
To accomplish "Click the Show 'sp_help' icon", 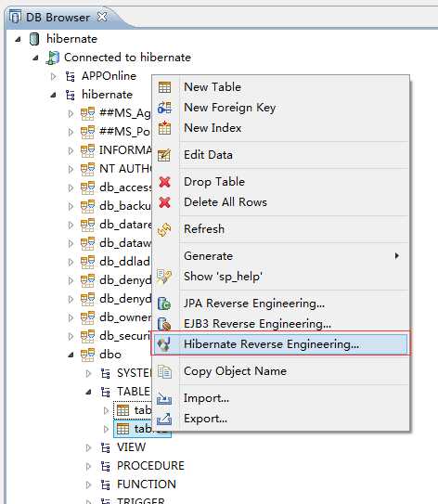I will click(x=164, y=277).
